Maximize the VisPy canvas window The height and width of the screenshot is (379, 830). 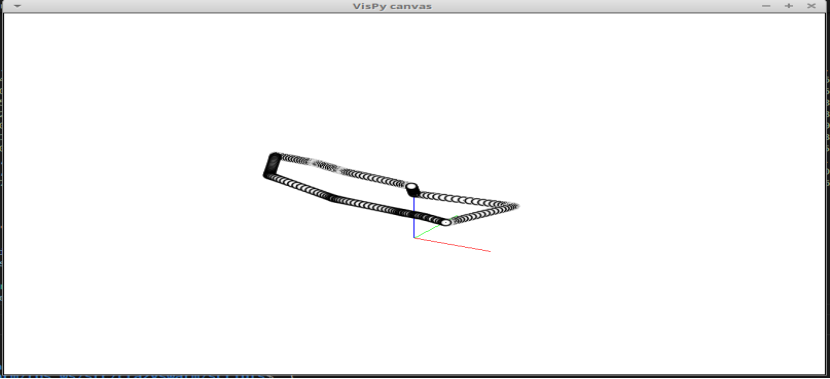point(789,6)
